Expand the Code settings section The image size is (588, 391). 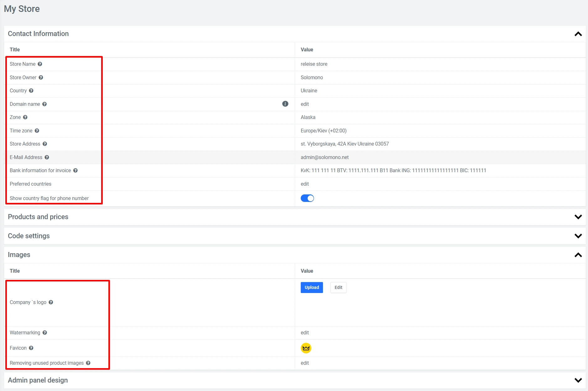coord(578,236)
